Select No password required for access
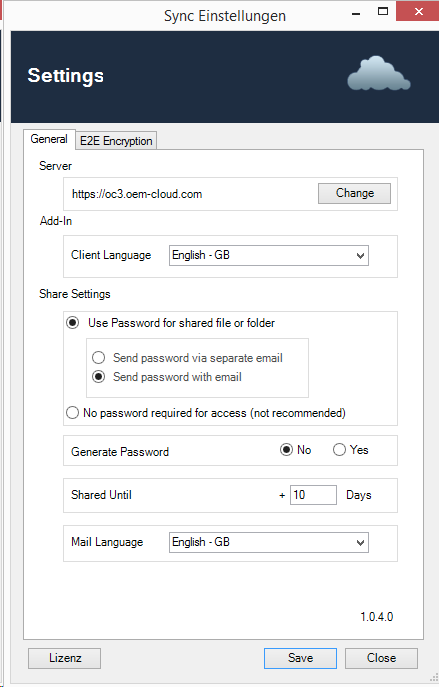The image size is (439, 687). pyautogui.click(x=206, y=413)
